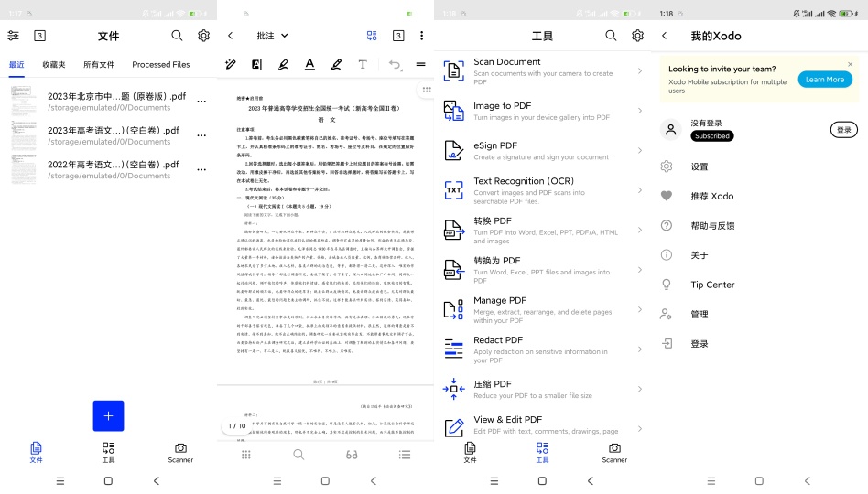
Task: Expand the 批注 toolbar mode dropdown
Action: [272, 36]
